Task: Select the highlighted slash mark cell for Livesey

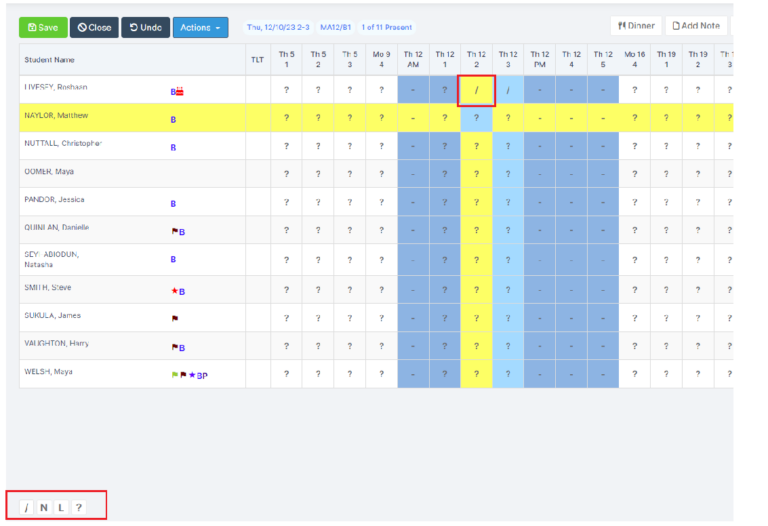Action: [x=476, y=91]
